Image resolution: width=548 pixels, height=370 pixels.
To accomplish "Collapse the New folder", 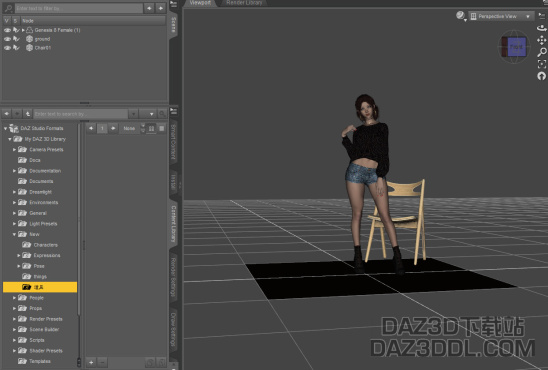I will [x=14, y=234].
